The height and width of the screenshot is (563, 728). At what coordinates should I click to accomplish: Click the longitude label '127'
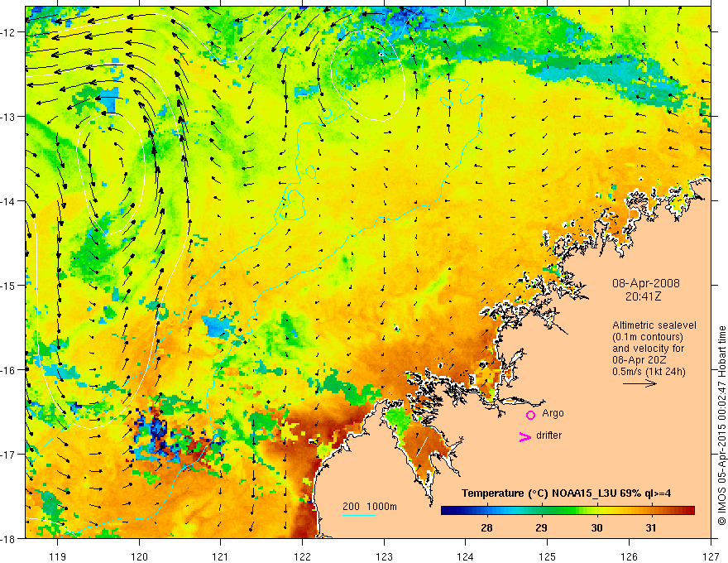point(711,556)
